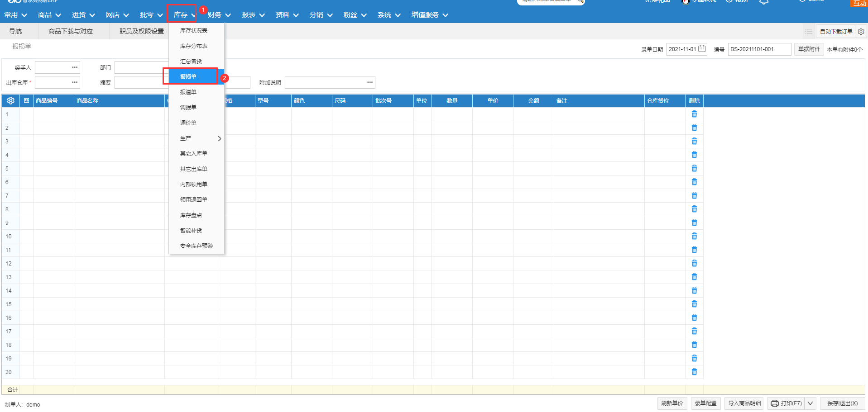Click the table column settings gear icon
Screen dimensions: 868x412
pyautogui.click(x=10, y=100)
